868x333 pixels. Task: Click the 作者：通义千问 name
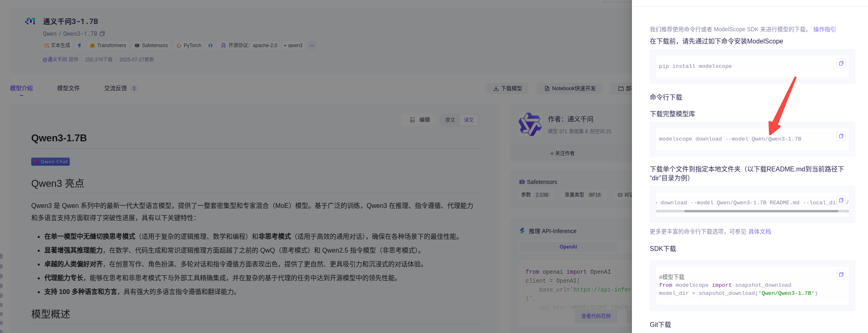570,119
